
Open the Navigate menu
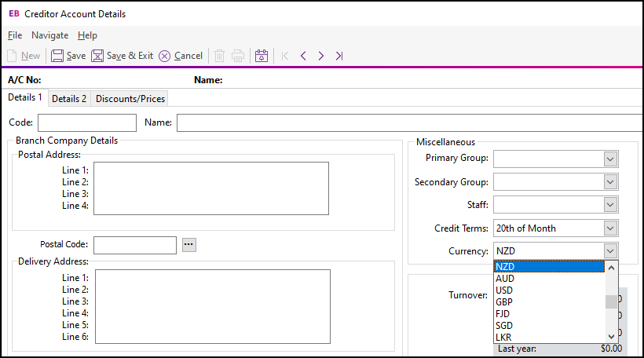49,35
